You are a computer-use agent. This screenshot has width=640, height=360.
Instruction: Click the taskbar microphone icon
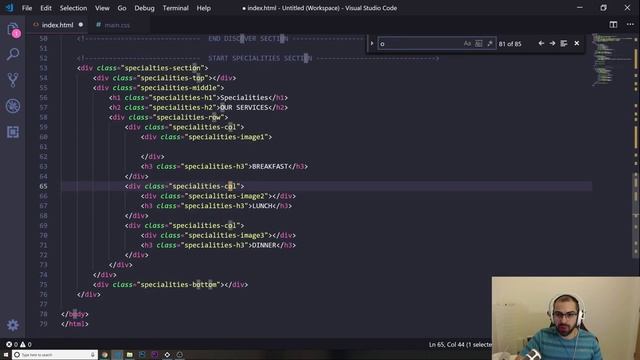(93, 355)
